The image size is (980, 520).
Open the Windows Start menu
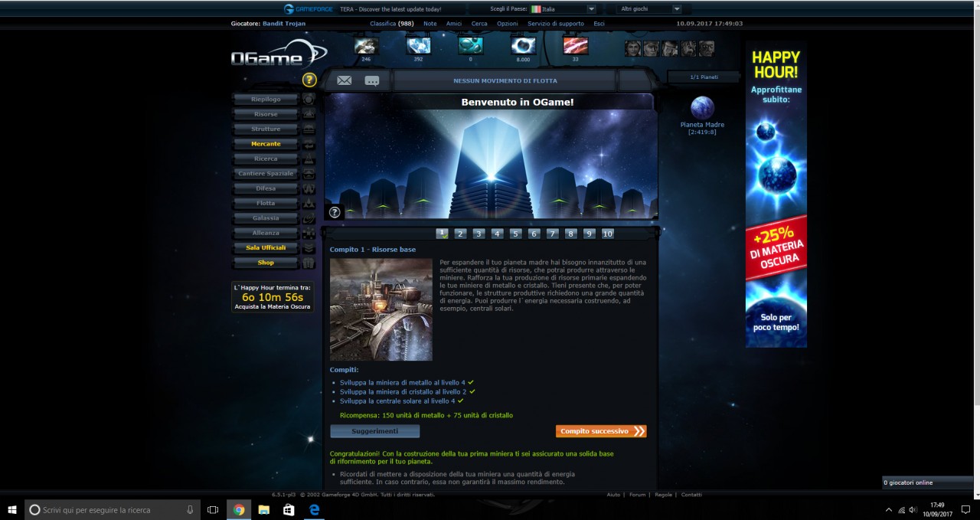[x=12, y=509]
